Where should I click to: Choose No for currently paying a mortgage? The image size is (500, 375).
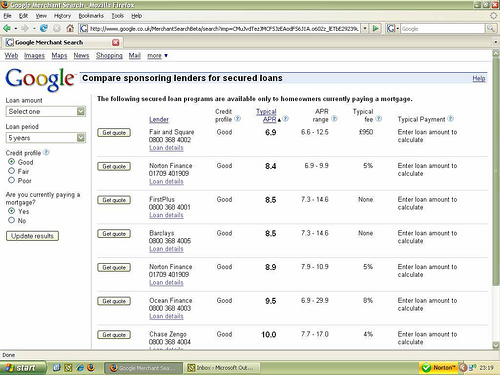pos(12,220)
